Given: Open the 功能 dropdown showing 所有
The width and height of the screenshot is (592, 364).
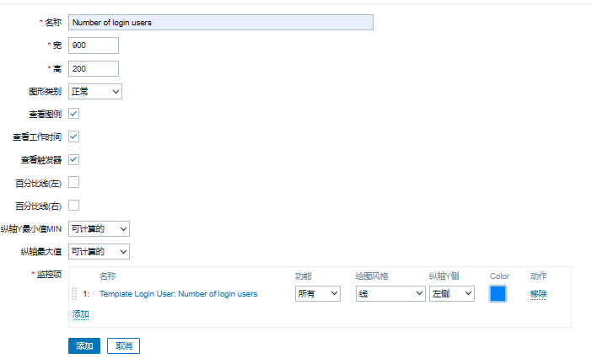Looking at the screenshot, I should [318, 293].
